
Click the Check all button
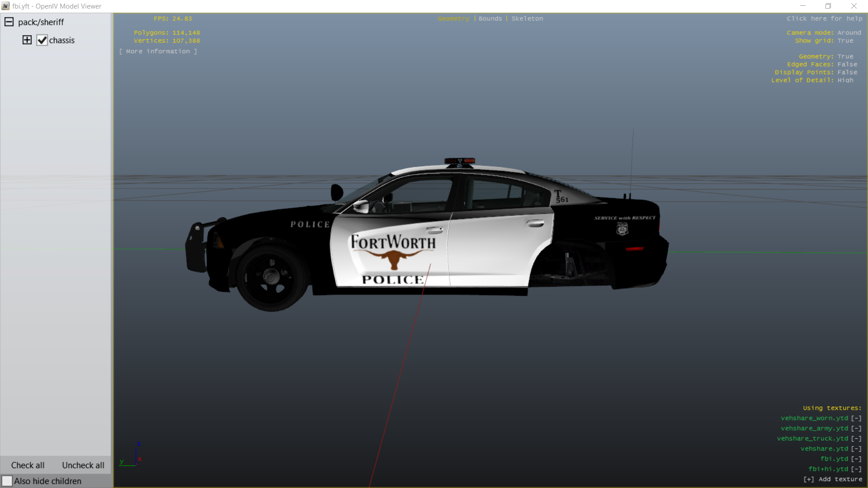point(28,465)
